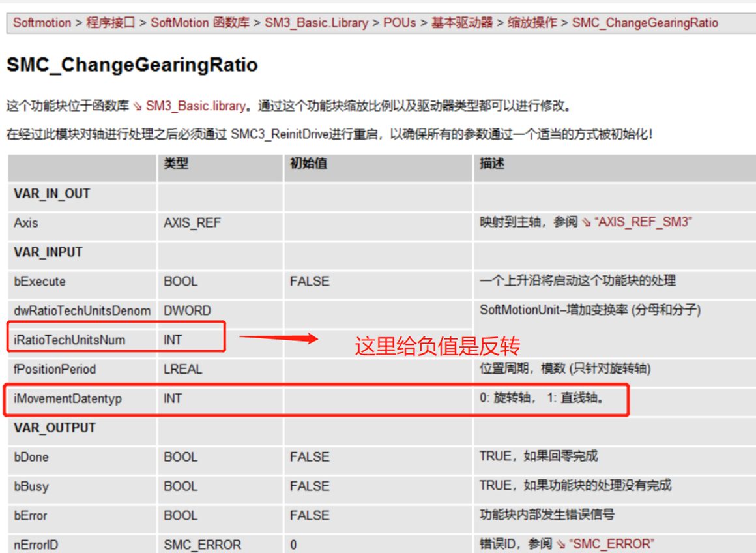
Task: Open the "AXIS_REF_SM3" reference link
Action: pyautogui.click(x=643, y=222)
